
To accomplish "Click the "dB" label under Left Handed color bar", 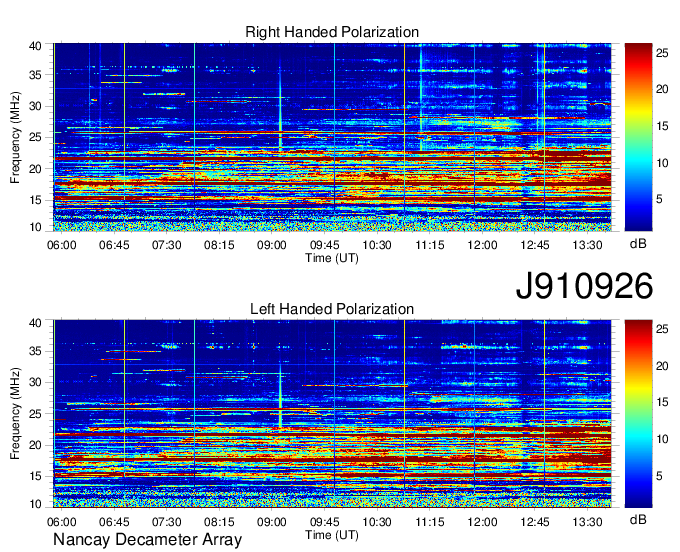I will tap(638, 519).
